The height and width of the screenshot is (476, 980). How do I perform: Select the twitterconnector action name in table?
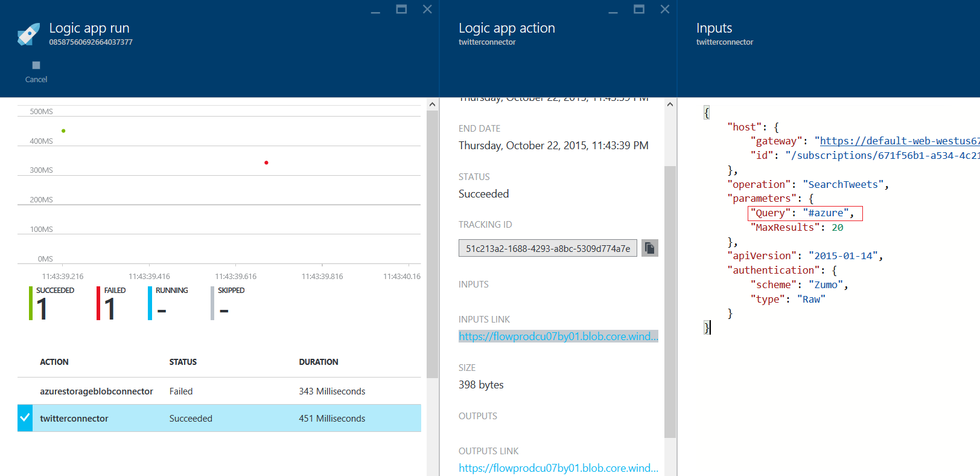[74, 419]
